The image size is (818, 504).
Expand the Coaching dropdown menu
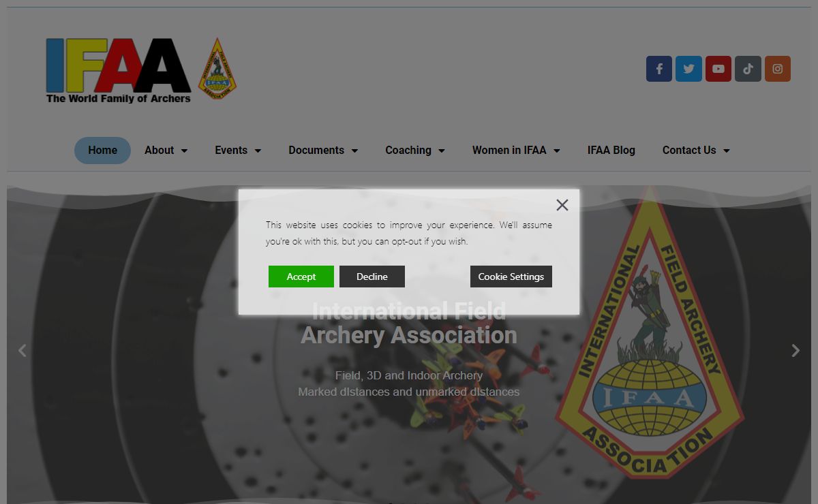(x=415, y=151)
